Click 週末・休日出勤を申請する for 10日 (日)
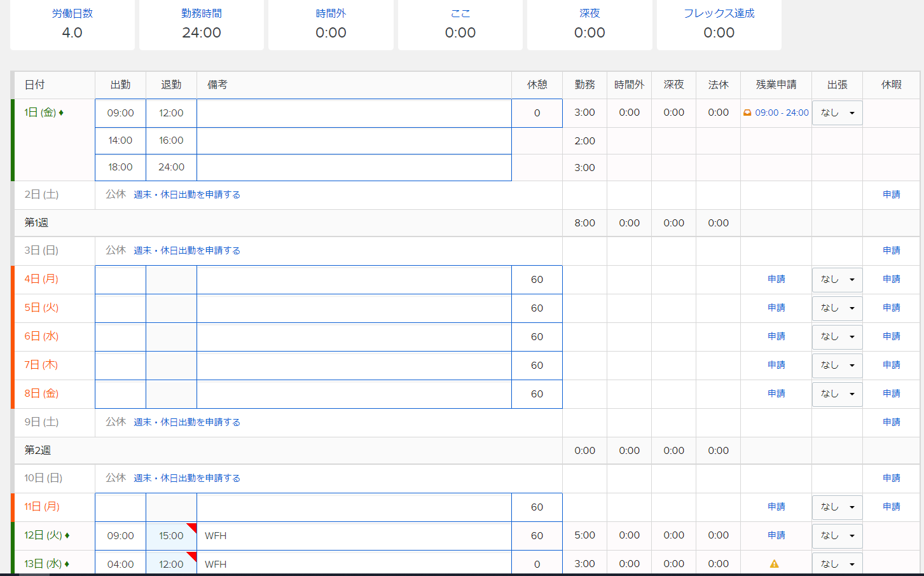 (x=187, y=478)
